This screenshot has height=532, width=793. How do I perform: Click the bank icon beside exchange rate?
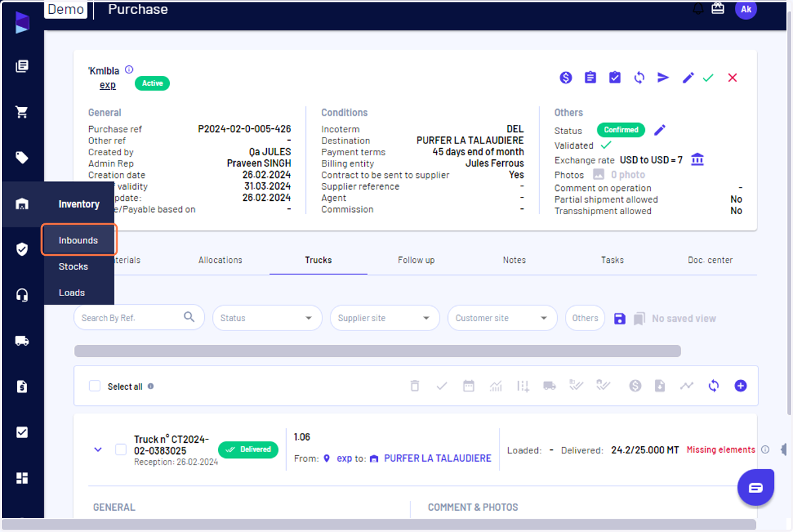(697, 159)
